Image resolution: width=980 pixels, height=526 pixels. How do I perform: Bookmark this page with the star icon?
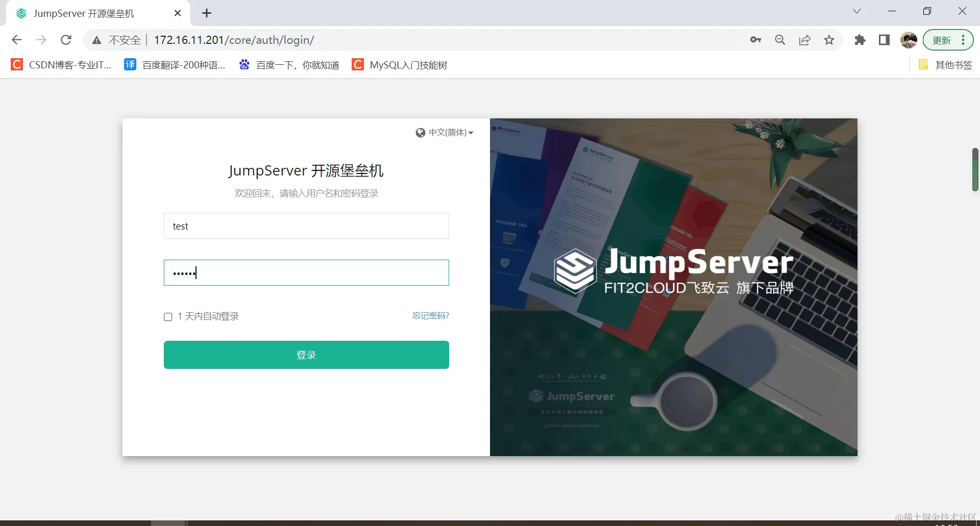point(829,40)
